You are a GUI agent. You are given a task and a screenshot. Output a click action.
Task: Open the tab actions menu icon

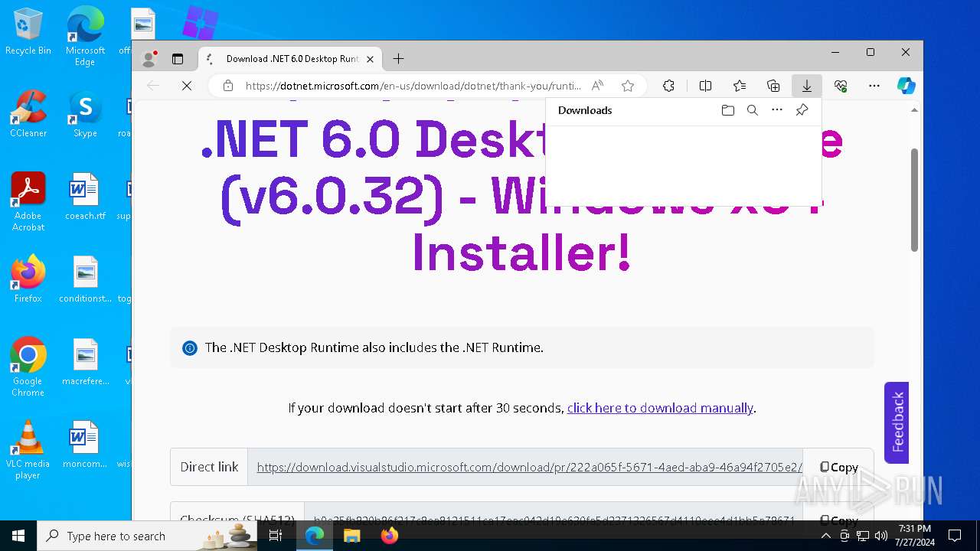pos(178,59)
